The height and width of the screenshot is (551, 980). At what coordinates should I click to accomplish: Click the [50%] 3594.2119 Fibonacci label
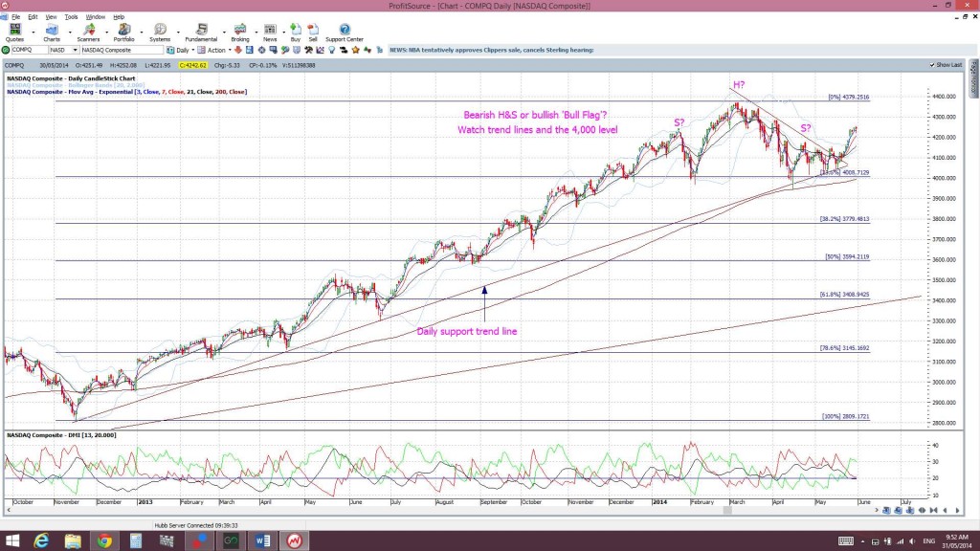tap(847, 256)
